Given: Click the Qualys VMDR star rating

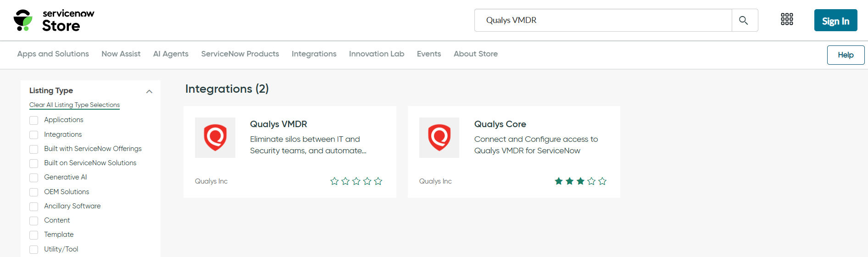Looking at the screenshot, I should pos(356,181).
